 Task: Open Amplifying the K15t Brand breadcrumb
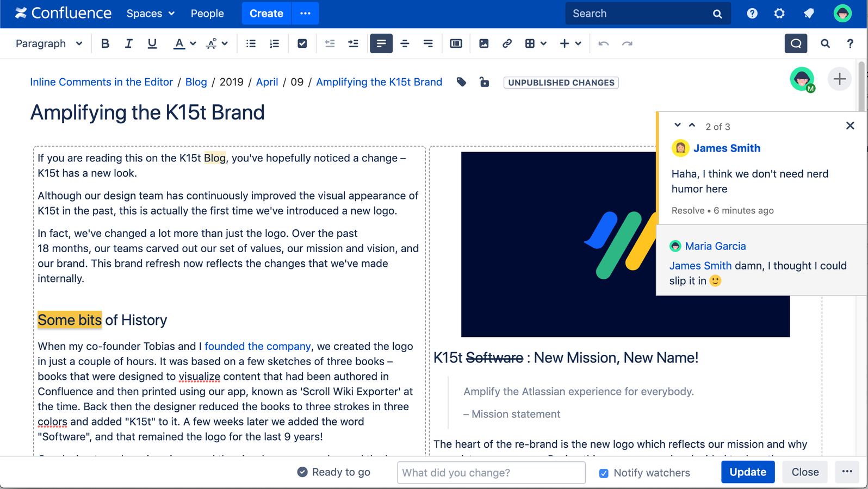pos(379,82)
